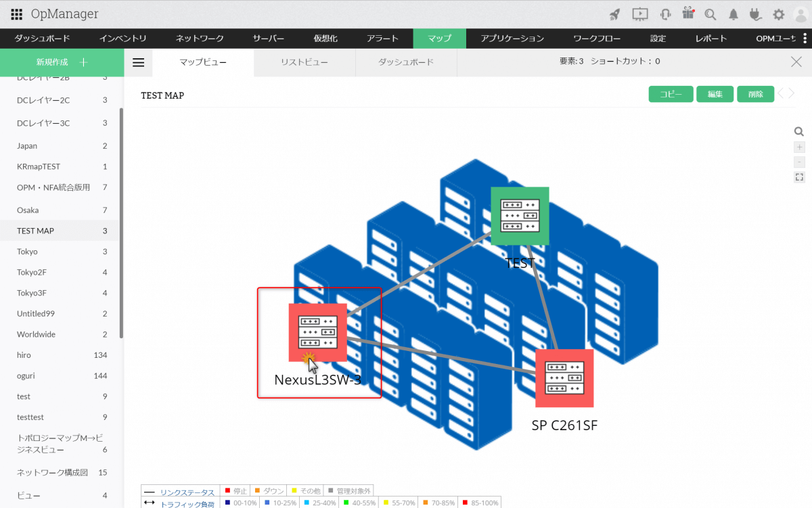Screen dimensions: 812x508
Task: Click the rocket quick-start icon
Action: click(614, 14)
